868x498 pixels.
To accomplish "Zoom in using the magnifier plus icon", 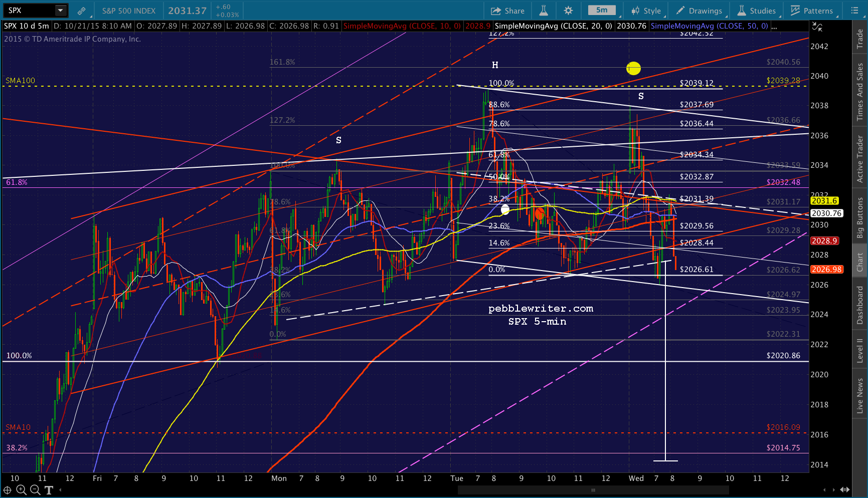I will click(21, 490).
